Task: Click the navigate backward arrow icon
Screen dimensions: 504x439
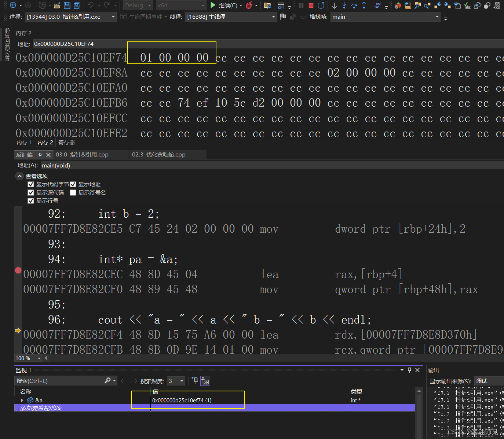Action: [13, 5]
